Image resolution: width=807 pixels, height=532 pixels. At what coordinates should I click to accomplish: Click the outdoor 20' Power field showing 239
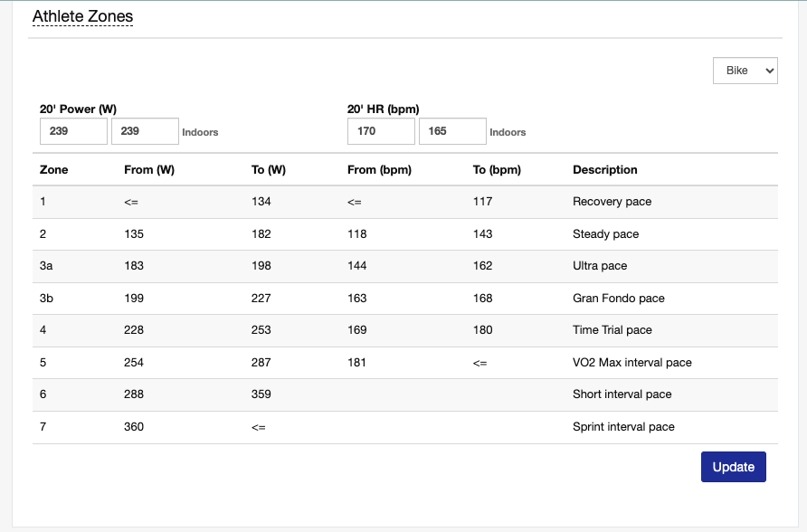click(73, 131)
